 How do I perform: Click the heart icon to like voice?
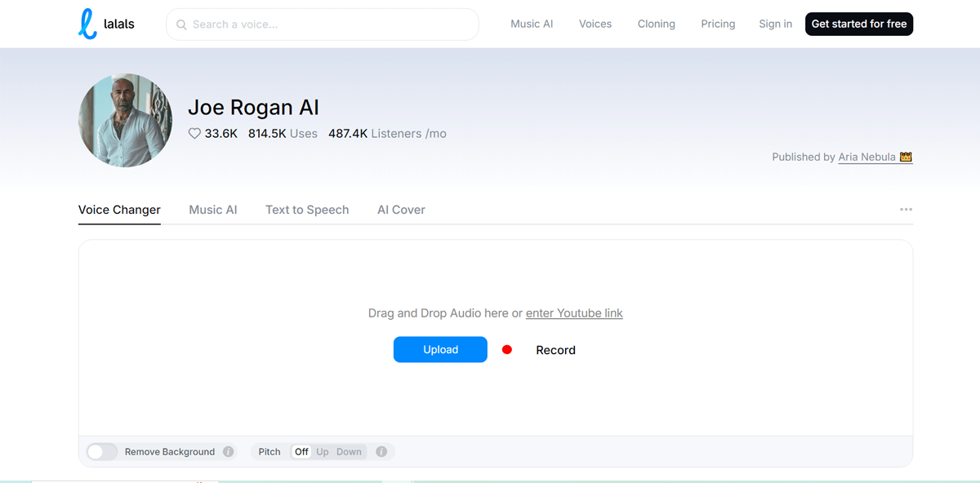[194, 134]
